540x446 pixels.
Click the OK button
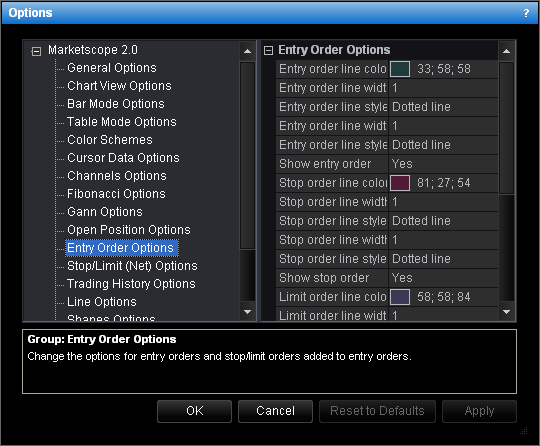pos(195,411)
